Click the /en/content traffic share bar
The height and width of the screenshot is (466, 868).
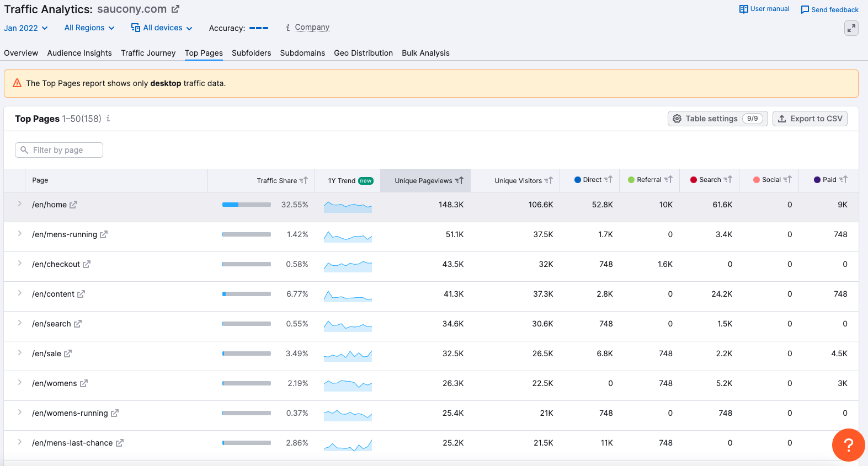pyautogui.click(x=247, y=294)
